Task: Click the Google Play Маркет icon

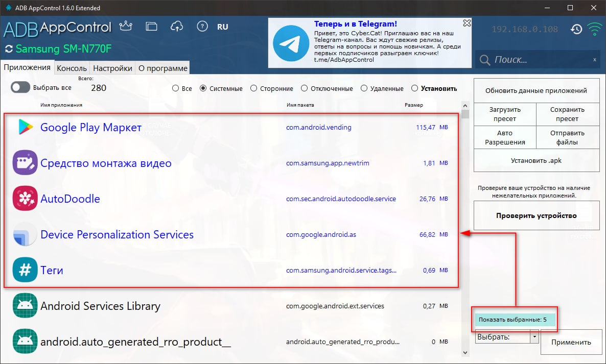Action: pyautogui.click(x=25, y=127)
